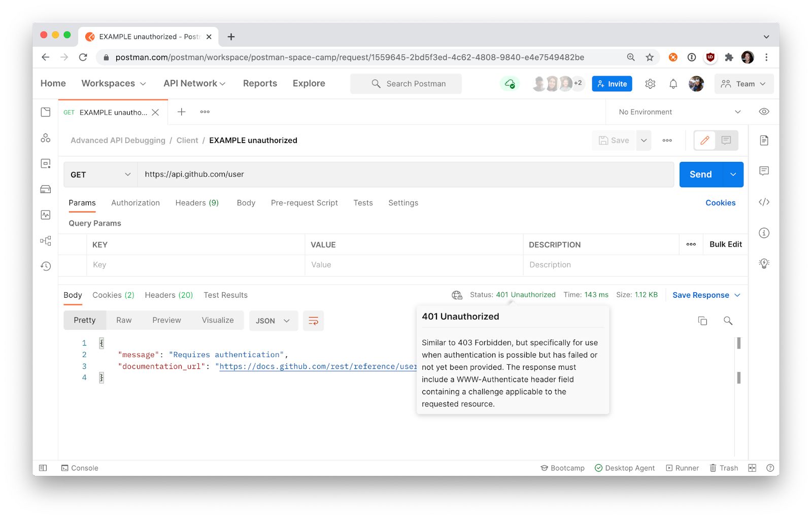812x519 pixels.
Task: Open the request more actions ellipsis
Action: pyautogui.click(x=667, y=141)
